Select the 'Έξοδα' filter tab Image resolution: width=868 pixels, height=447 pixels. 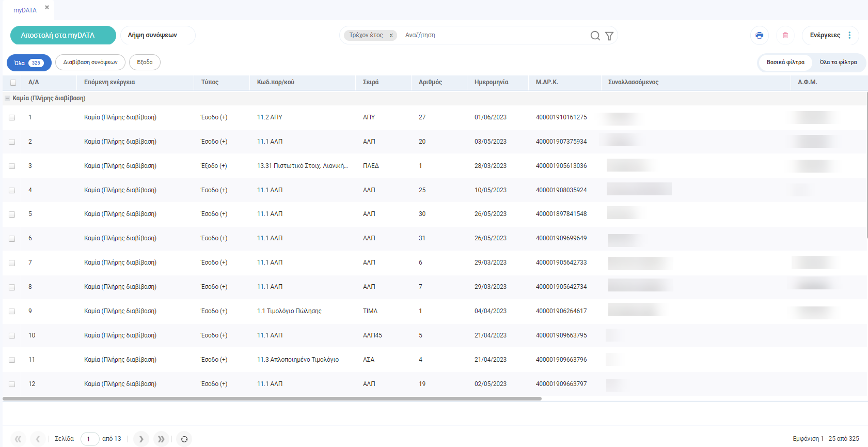click(145, 63)
